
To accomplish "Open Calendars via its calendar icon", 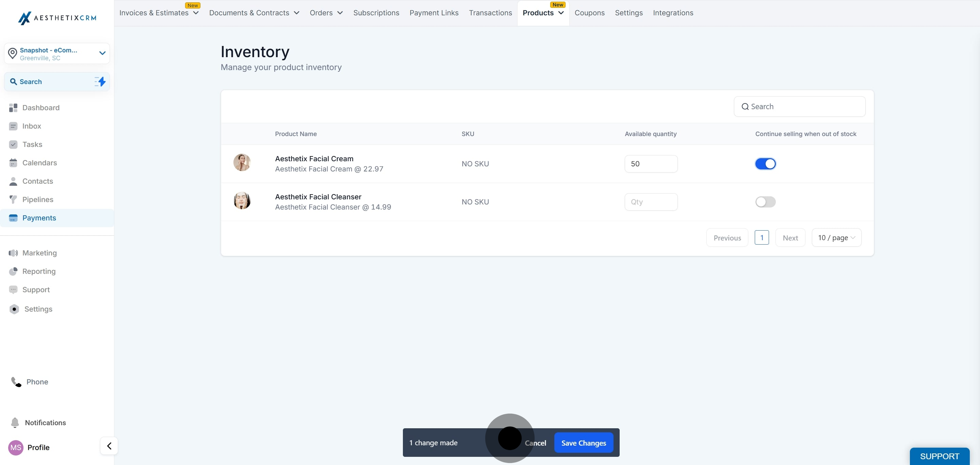I will tap(13, 163).
